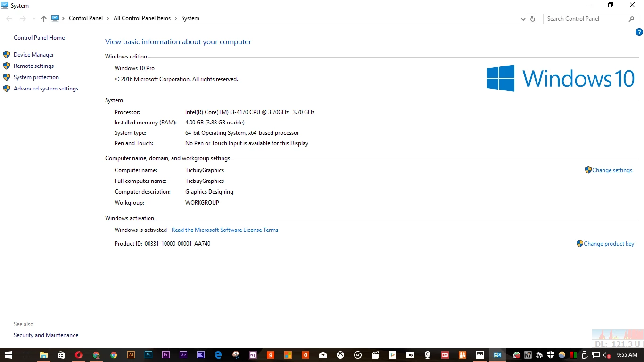Open File Explorer from the taskbar
The height and width of the screenshot is (362, 644).
point(43,355)
